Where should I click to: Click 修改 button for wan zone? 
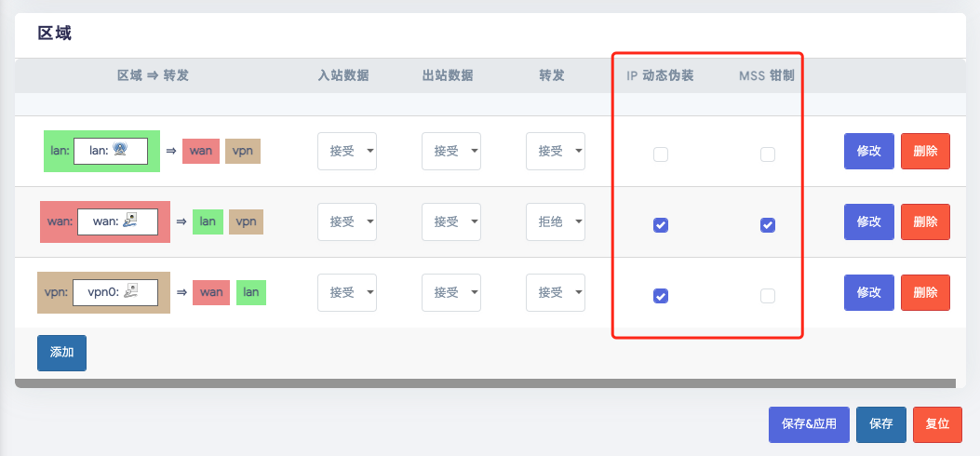(869, 221)
